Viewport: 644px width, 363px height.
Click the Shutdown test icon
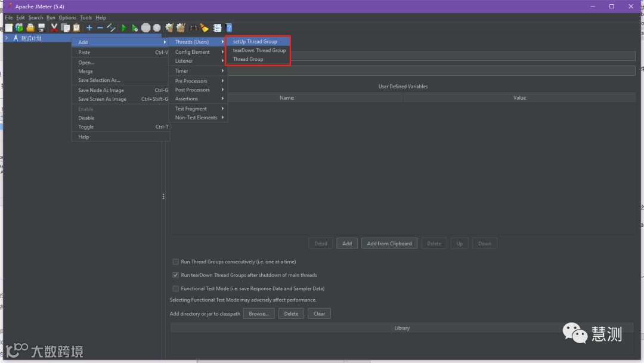157,28
